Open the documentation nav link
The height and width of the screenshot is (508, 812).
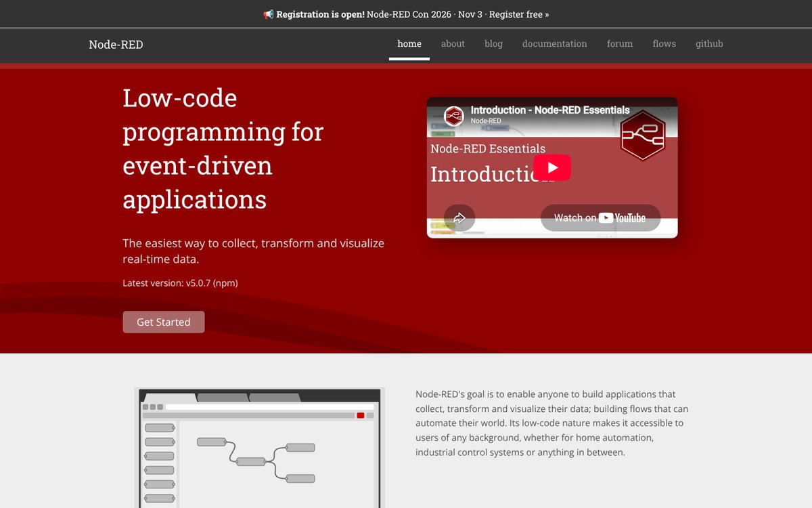554,44
